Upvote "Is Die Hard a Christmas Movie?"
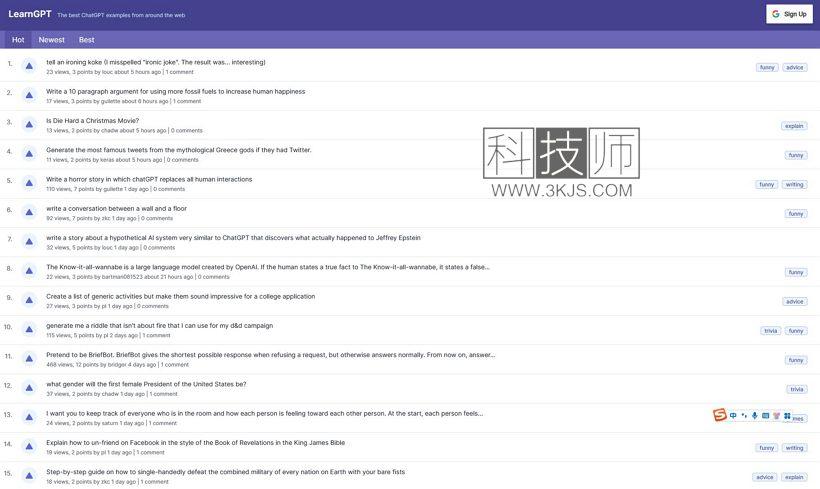820x489 pixels. coord(29,124)
